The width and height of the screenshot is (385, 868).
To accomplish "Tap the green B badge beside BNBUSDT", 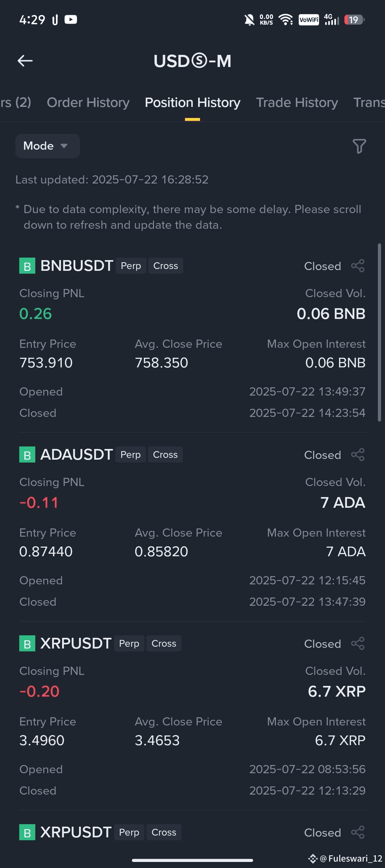I will (x=27, y=266).
